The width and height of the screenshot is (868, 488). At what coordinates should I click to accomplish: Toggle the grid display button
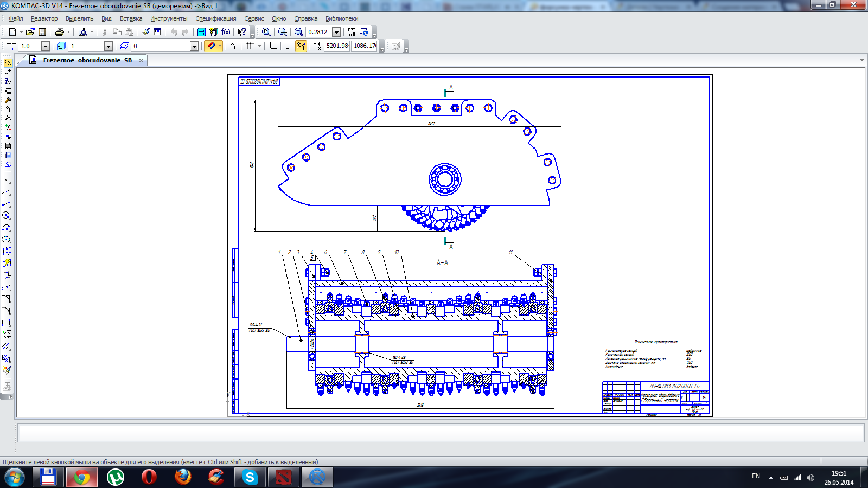(x=250, y=46)
